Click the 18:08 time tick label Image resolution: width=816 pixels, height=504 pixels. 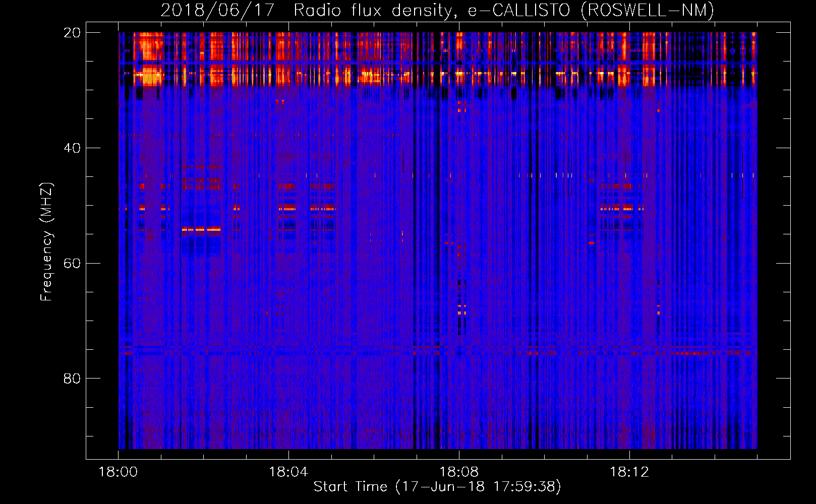click(459, 472)
